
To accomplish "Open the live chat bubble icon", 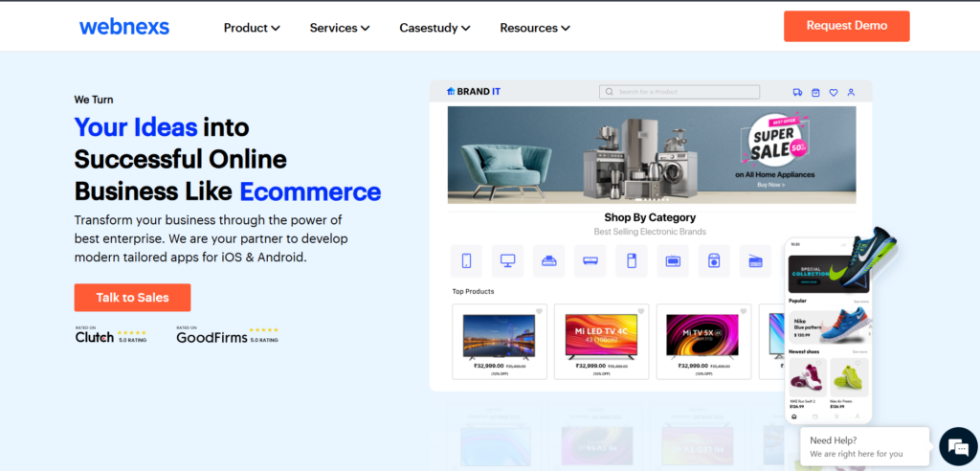I will 957,447.
